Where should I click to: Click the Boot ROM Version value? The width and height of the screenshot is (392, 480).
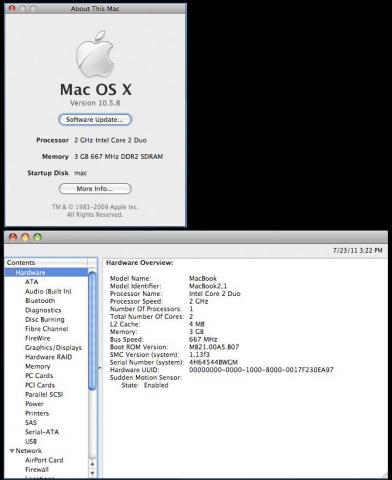coord(214,347)
